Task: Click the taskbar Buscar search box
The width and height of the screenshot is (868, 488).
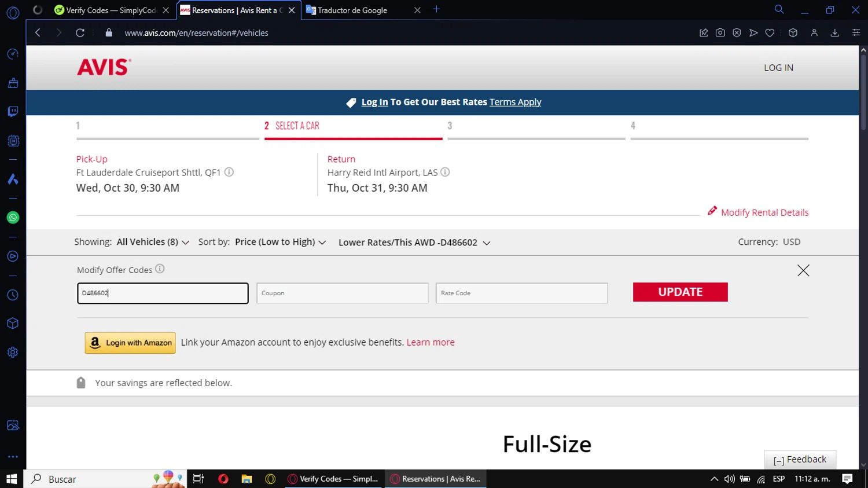Action: (105, 479)
